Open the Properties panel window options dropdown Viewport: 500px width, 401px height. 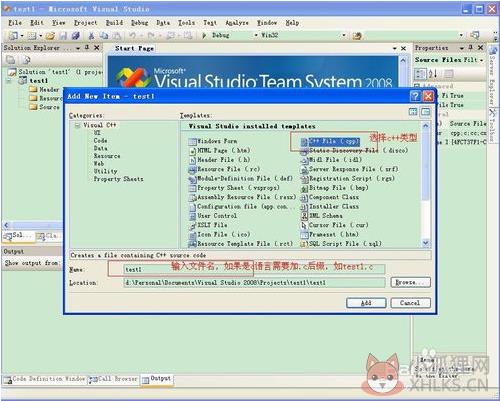click(462, 48)
